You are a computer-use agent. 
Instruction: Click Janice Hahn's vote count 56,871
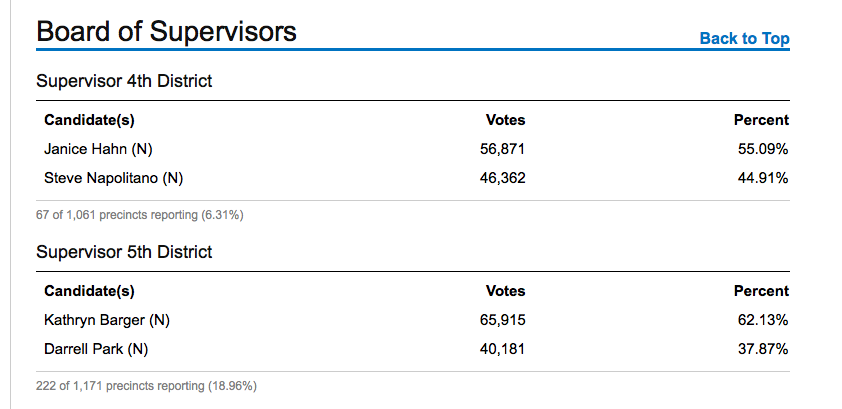503,149
